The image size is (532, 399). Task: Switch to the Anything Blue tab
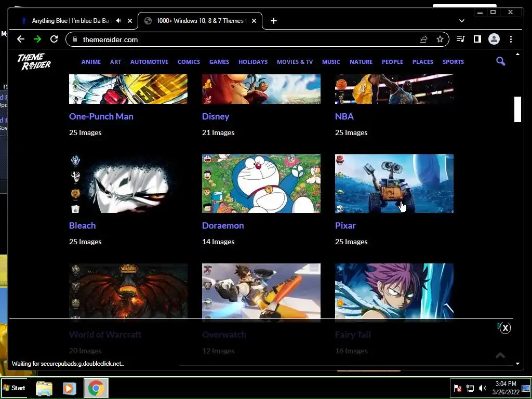(x=71, y=21)
